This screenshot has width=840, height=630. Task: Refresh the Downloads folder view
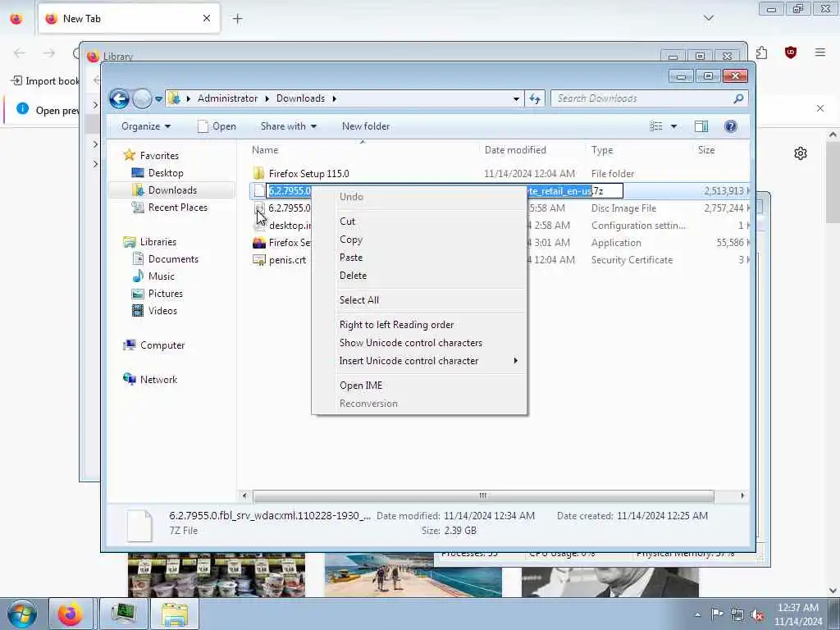pyautogui.click(x=535, y=98)
